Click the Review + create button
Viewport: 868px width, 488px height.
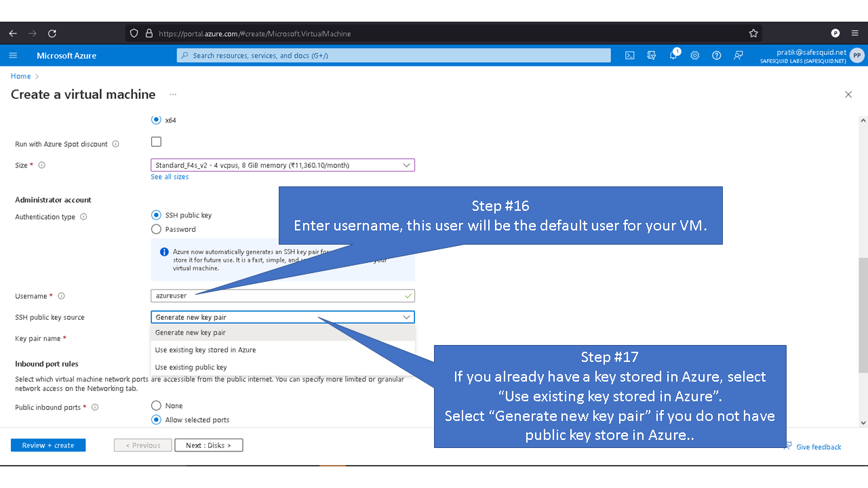click(48, 445)
